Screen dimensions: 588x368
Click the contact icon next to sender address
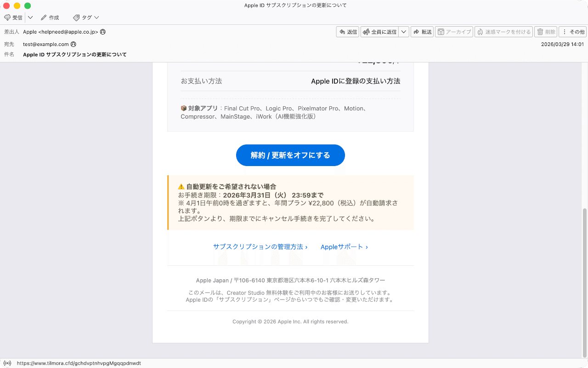(103, 32)
